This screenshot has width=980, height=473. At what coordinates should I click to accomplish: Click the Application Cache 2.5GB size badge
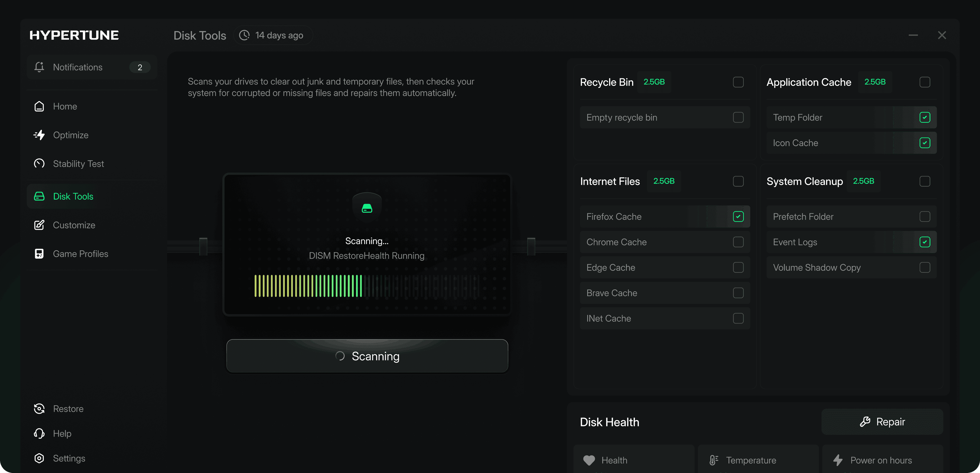pyautogui.click(x=875, y=82)
